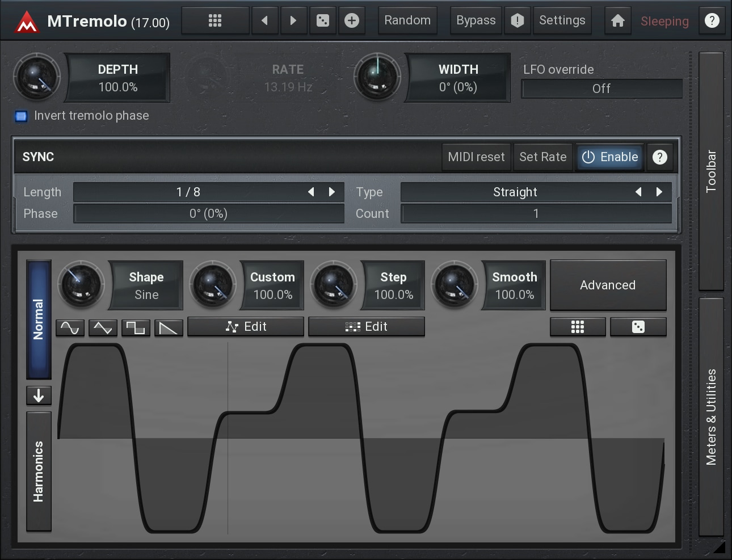Click the Advanced button

click(x=608, y=285)
